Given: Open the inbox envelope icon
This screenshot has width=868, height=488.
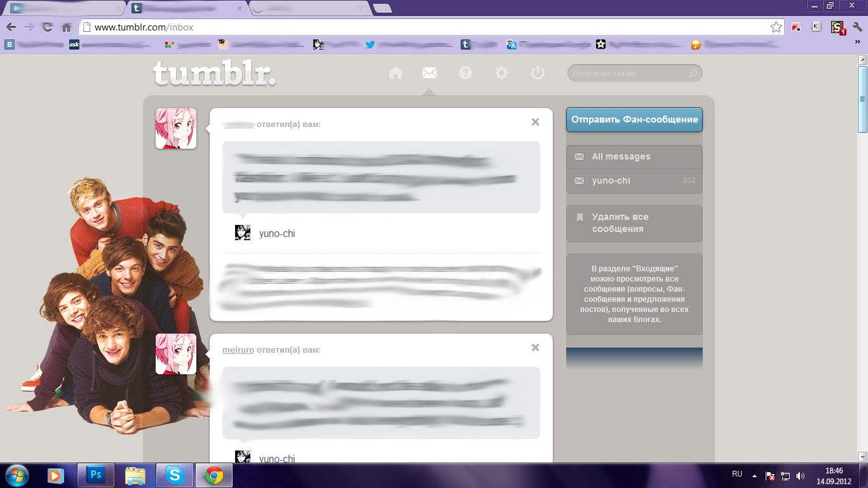Looking at the screenshot, I should tap(430, 73).
